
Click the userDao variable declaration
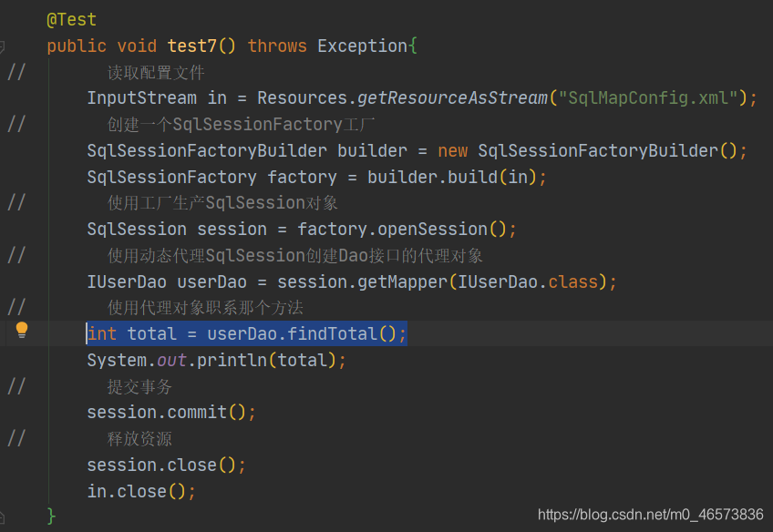212,281
